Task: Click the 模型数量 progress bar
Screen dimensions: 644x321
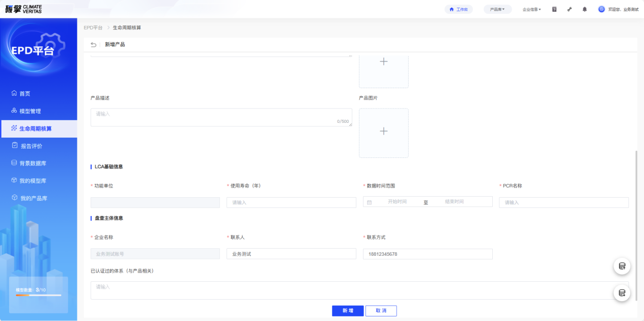Action: [38, 295]
